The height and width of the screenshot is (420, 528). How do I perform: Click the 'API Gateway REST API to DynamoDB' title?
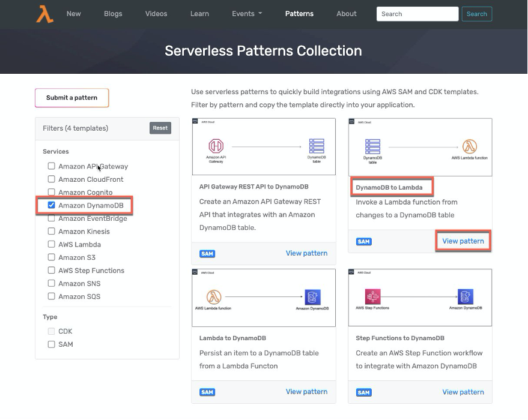[x=253, y=187]
